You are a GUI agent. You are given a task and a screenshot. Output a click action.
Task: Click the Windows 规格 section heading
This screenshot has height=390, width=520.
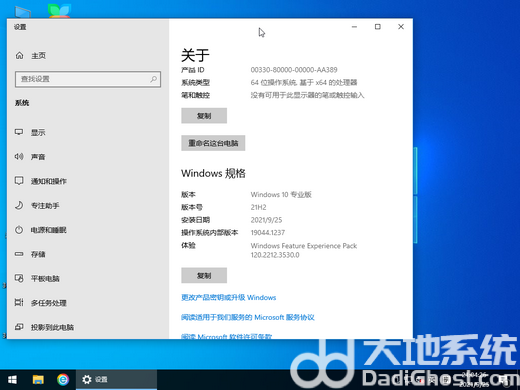tap(213, 173)
